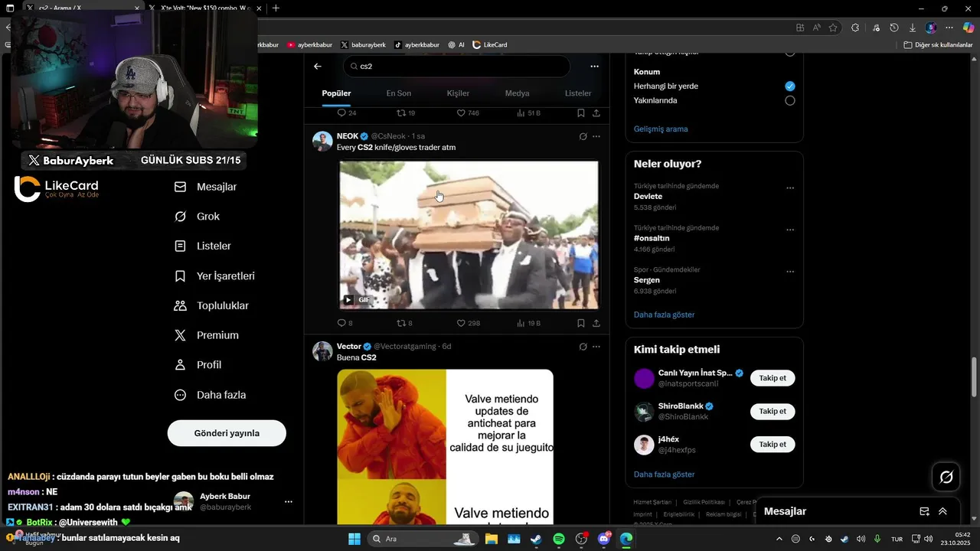Open account menu dots beside Ayberk Babur
Viewport: 980px width, 551px height.
pos(289,502)
